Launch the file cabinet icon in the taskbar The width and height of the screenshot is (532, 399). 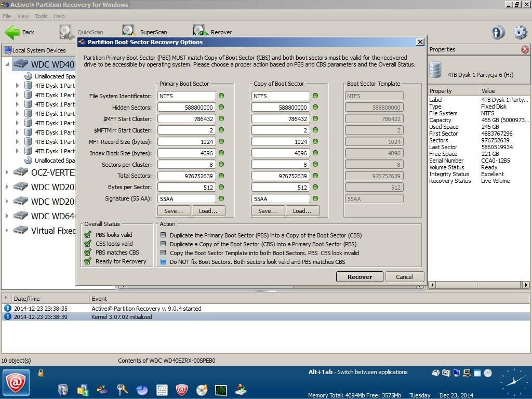pyautogui.click(x=63, y=390)
